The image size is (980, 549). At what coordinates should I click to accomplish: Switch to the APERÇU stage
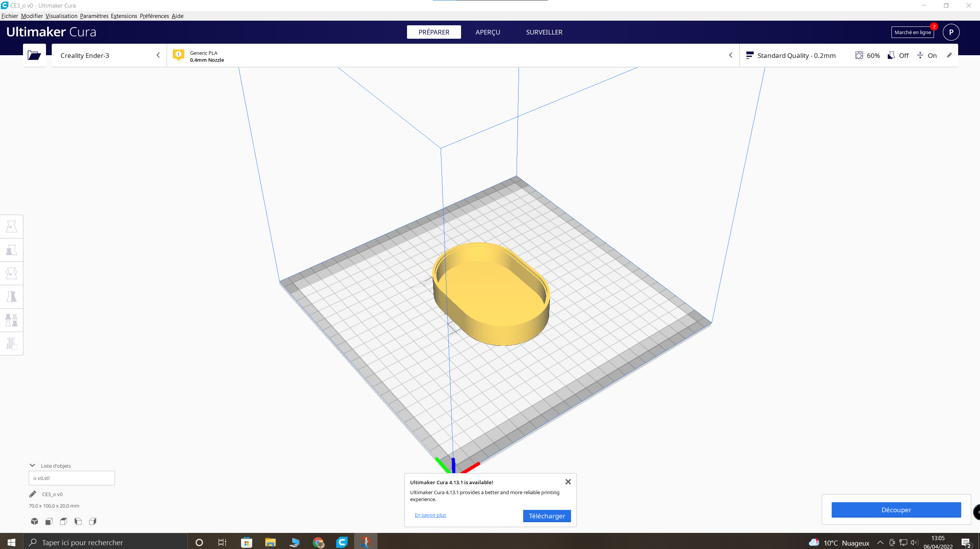point(488,32)
